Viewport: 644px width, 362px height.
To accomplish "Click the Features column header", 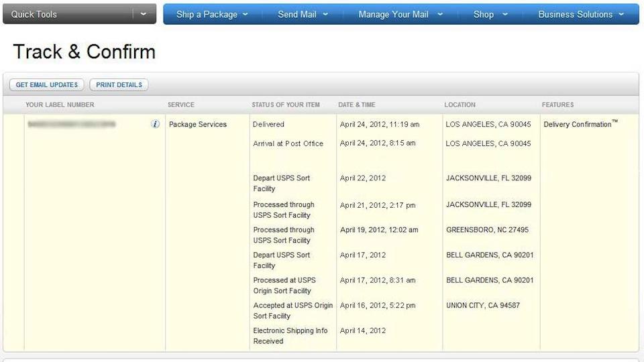I will pyautogui.click(x=557, y=105).
